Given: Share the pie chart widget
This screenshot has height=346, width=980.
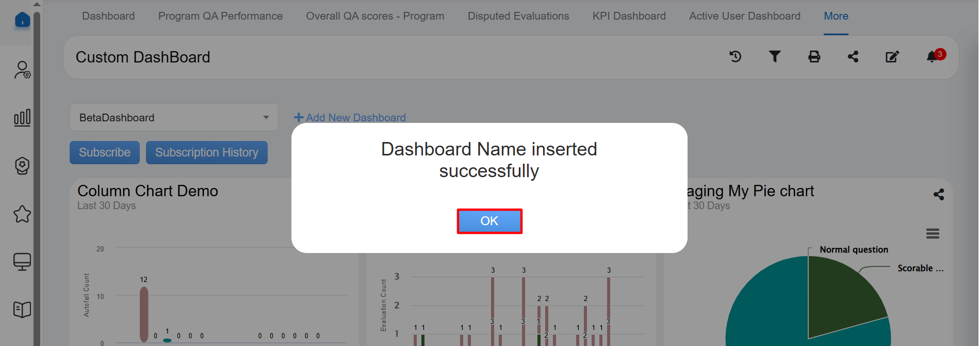Looking at the screenshot, I should coord(939,194).
